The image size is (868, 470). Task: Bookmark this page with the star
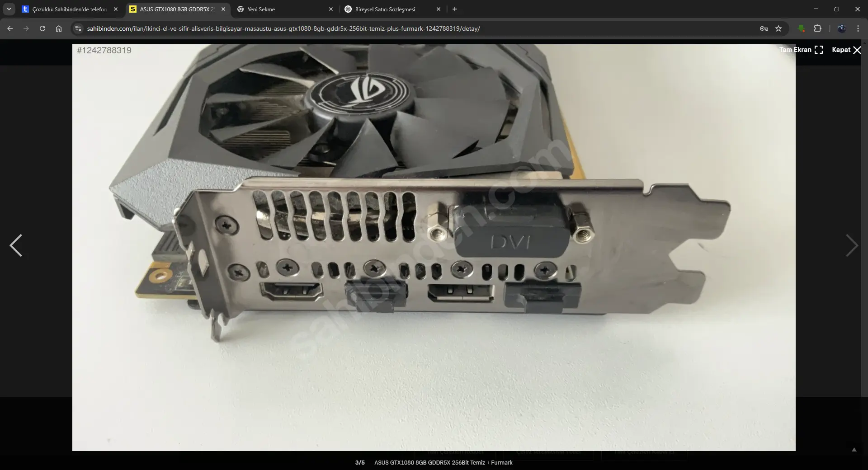click(x=778, y=28)
